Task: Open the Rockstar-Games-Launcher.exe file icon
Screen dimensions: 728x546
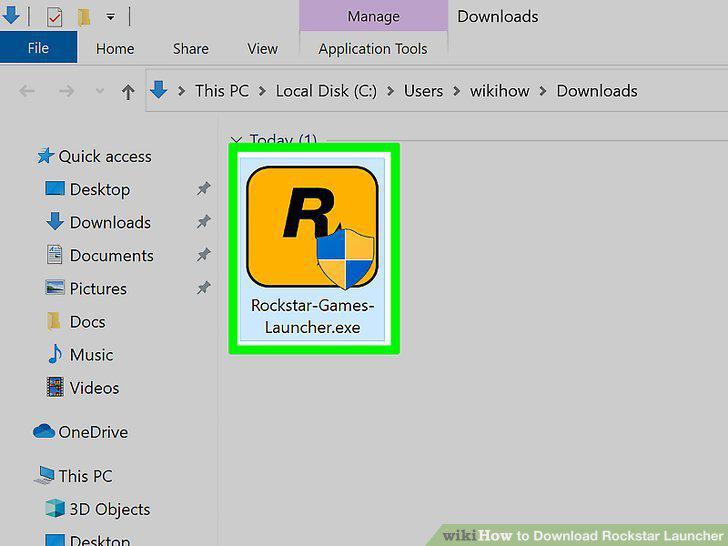Action: [x=312, y=228]
